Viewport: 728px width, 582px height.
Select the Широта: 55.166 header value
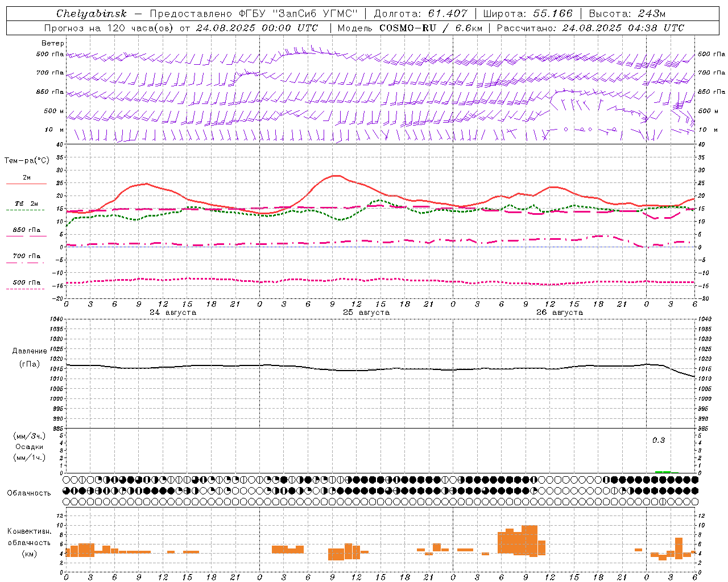tap(528, 14)
